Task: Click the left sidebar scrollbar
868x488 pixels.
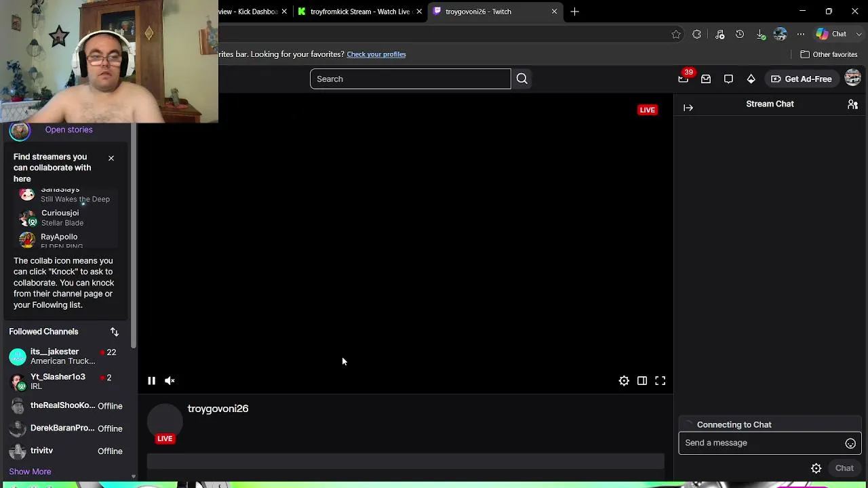Action: point(134,237)
